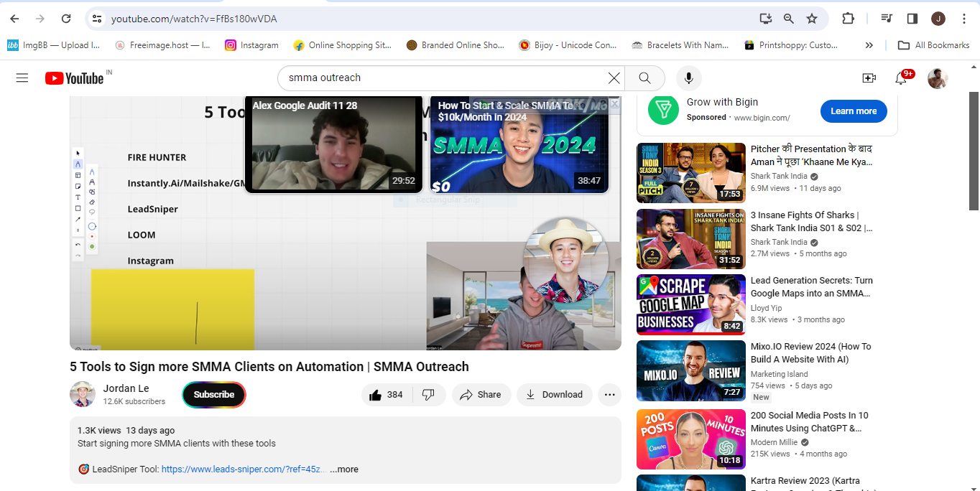The width and height of the screenshot is (980, 491).
Task: Show more bookmarks with the chevron
Action: click(x=869, y=45)
